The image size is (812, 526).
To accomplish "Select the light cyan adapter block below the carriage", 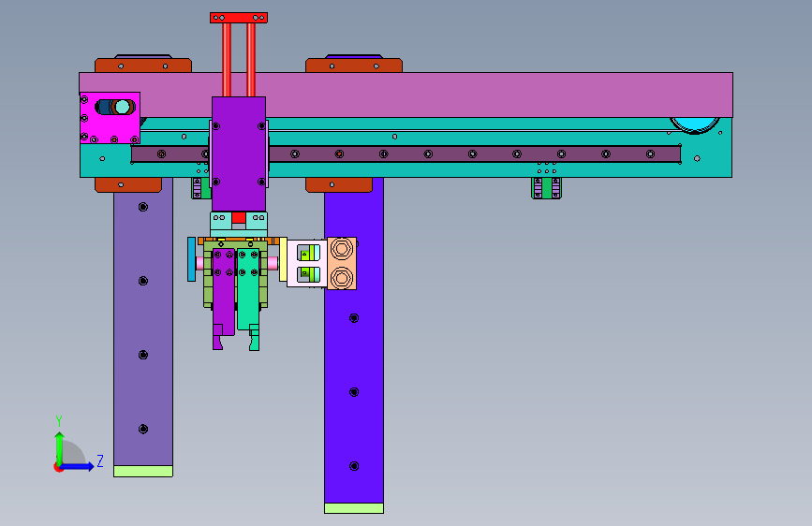I will [x=239, y=224].
